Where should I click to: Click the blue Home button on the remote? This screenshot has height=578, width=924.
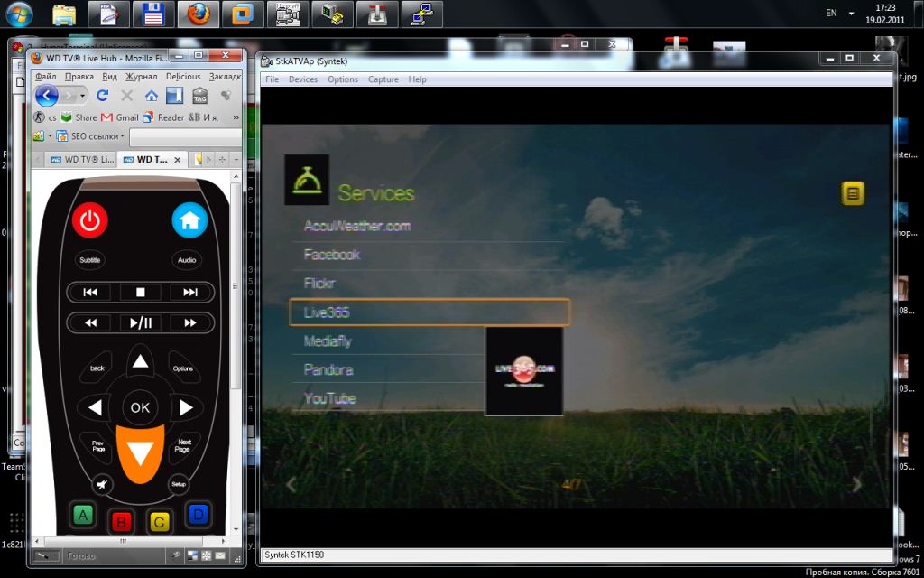pos(189,220)
